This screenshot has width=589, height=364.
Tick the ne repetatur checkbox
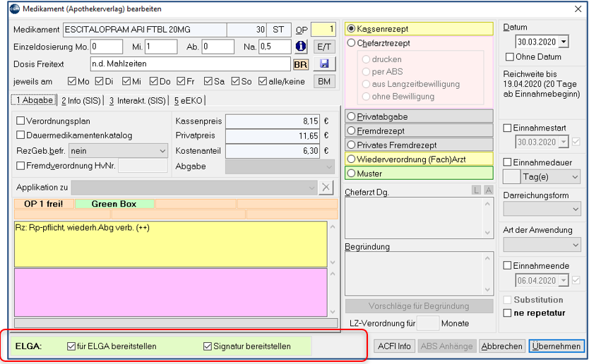[x=507, y=313]
